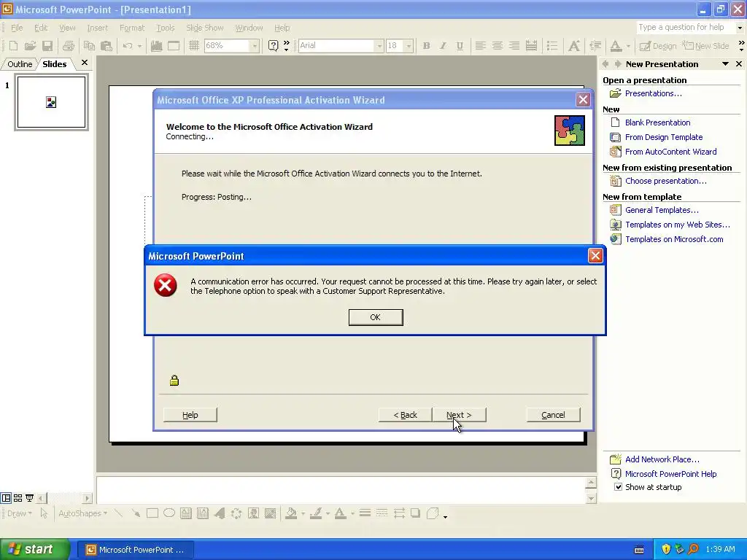Switch to the Outline tab
The width and height of the screenshot is (747, 560).
point(20,64)
